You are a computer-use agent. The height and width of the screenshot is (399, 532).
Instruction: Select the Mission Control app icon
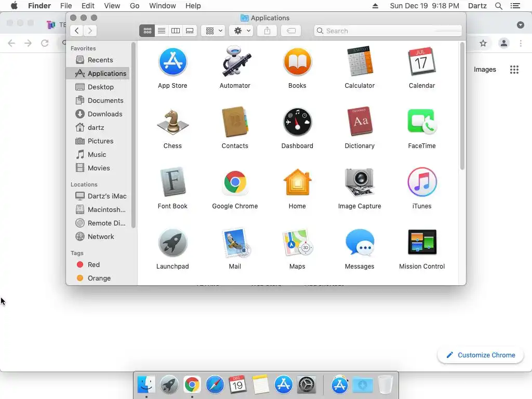click(422, 243)
